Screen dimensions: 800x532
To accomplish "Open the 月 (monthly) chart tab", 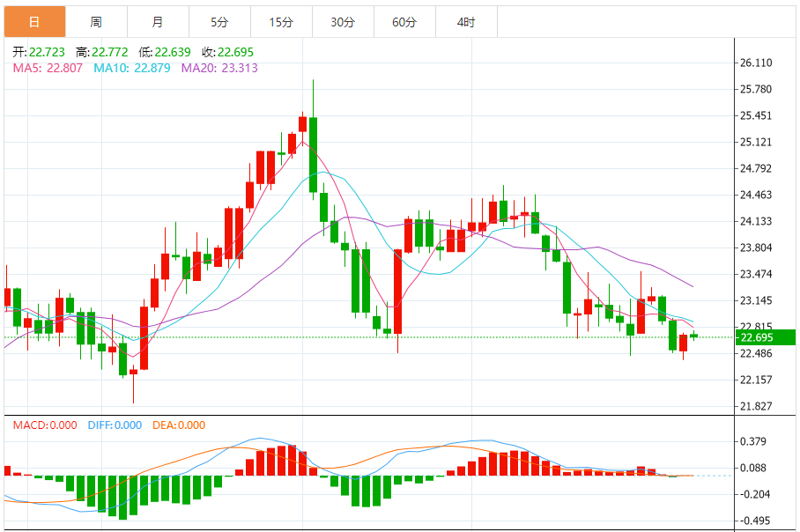I will click(159, 22).
